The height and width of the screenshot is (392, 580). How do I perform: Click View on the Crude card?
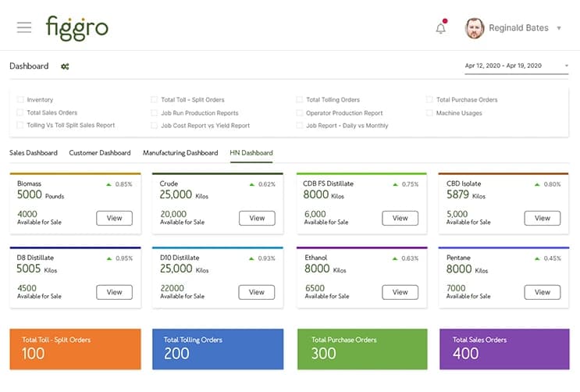(x=257, y=218)
